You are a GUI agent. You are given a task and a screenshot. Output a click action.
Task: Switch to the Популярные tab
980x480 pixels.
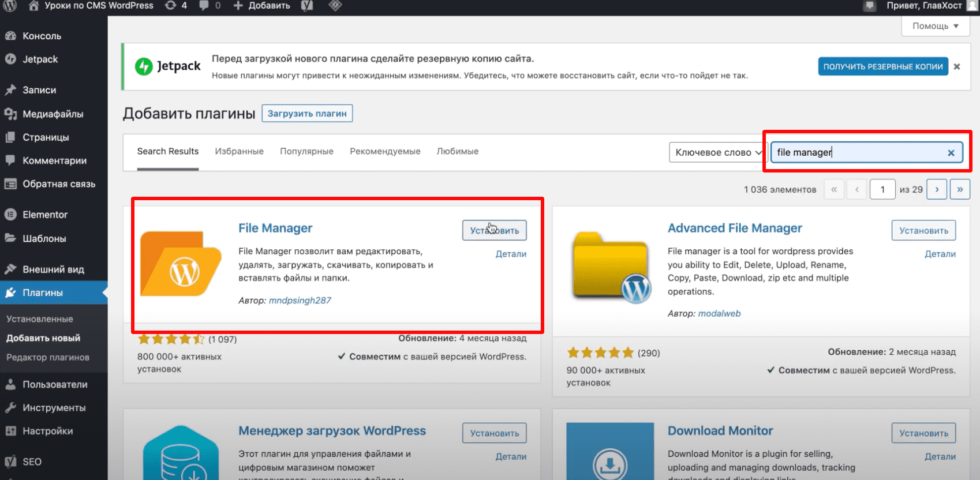(x=306, y=151)
